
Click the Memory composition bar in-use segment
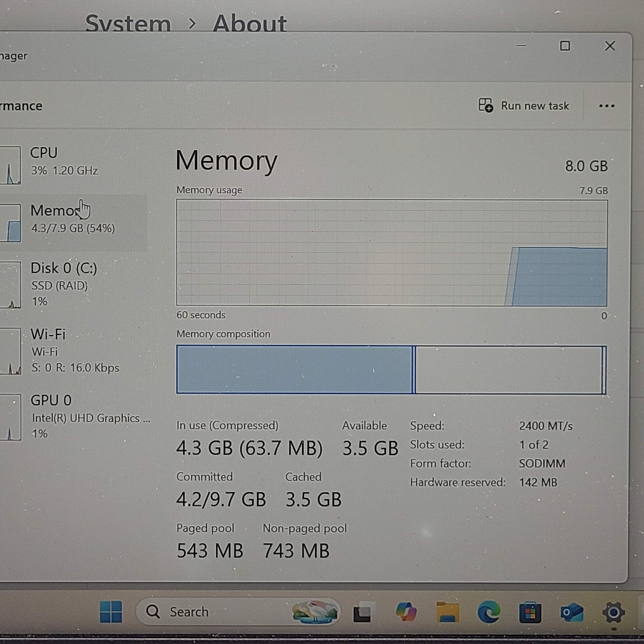[x=294, y=369]
